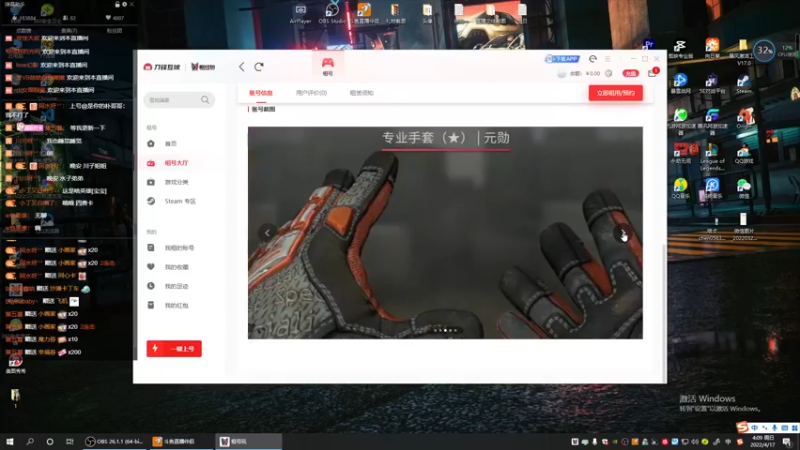Open the hamburger menu in the title bar
This screenshot has width=800, height=450.
[608, 59]
